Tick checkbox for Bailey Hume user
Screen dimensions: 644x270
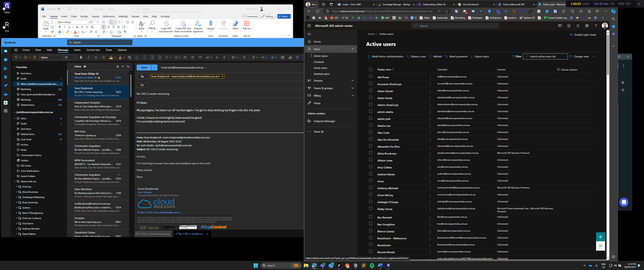tap(370, 208)
